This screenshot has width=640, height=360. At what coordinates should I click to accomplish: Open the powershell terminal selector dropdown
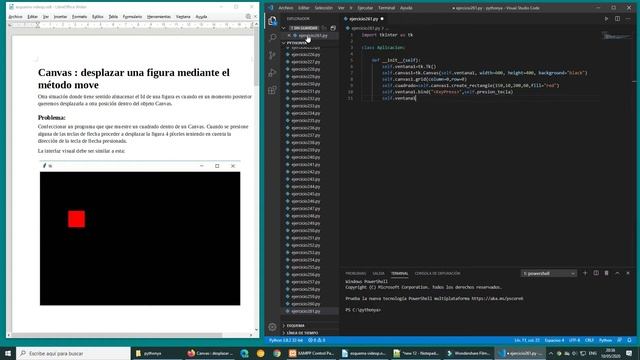(549, 273)
